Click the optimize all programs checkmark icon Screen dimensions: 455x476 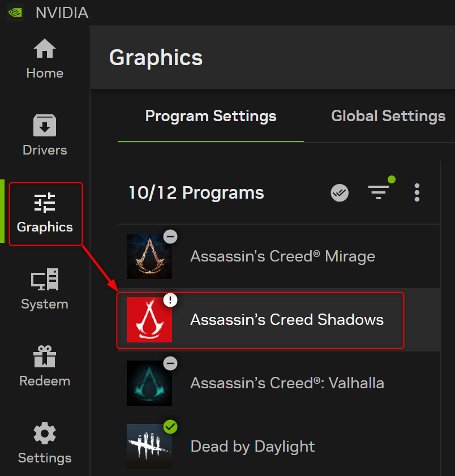click(x=340, y=193)
